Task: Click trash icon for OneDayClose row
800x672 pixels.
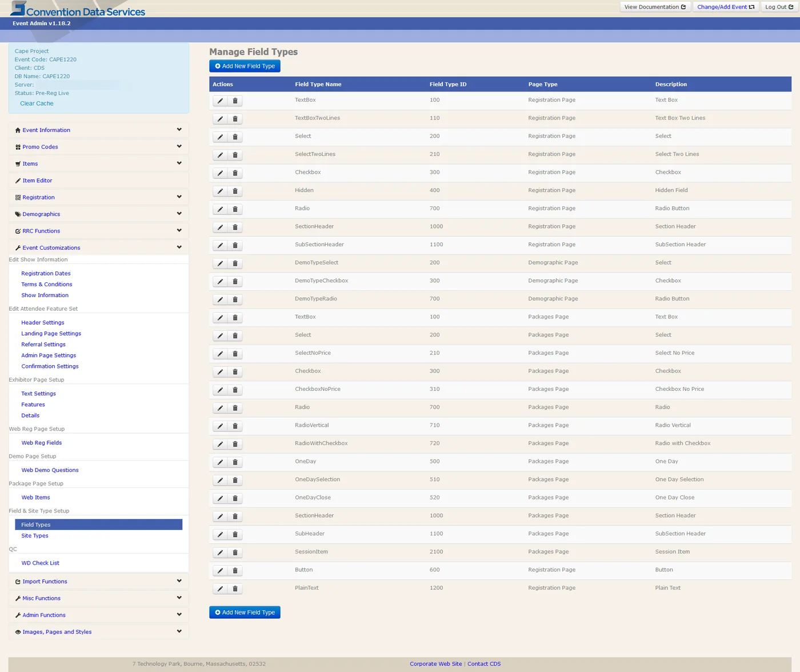Action: point(235,498)
